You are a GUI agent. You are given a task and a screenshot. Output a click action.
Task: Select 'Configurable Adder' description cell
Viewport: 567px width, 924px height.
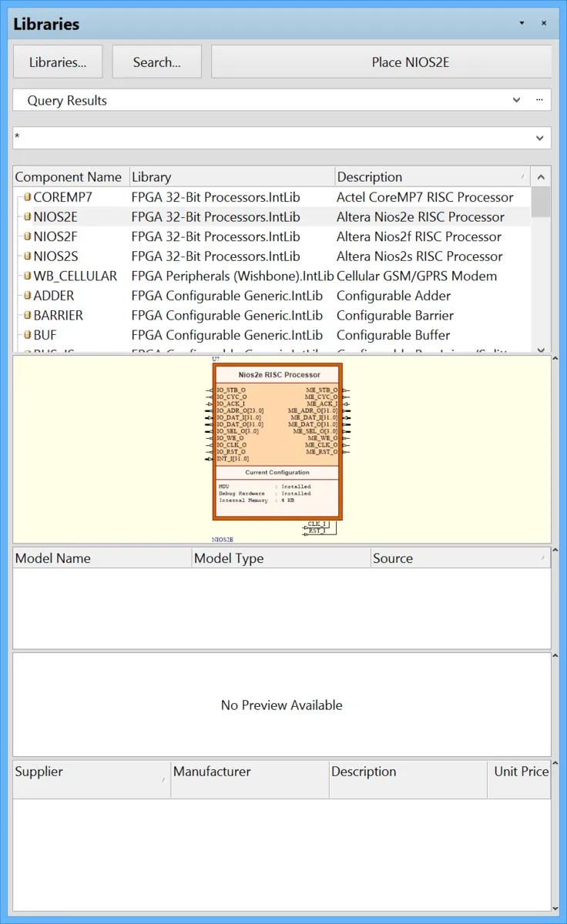click(394, 296)
